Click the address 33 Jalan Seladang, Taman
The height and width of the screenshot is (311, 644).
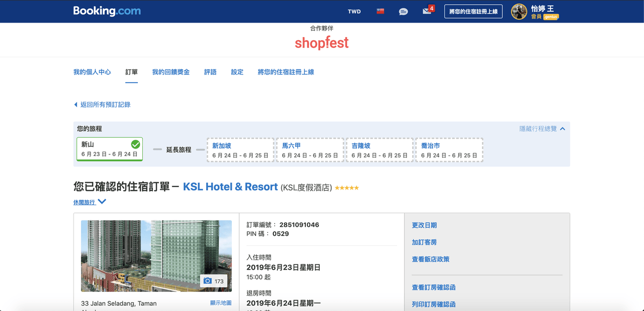coord(119,303)
